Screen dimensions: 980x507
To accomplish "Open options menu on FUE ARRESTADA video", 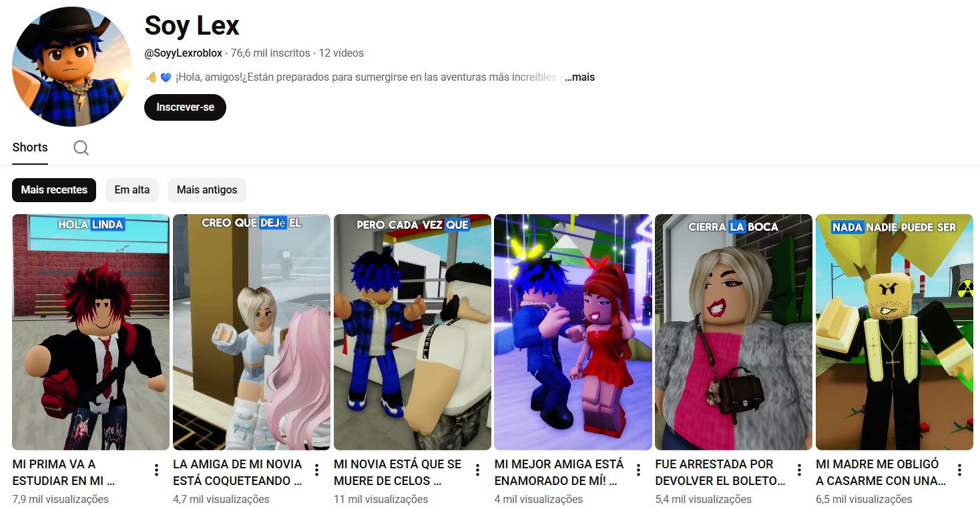I will pos(799,470).
